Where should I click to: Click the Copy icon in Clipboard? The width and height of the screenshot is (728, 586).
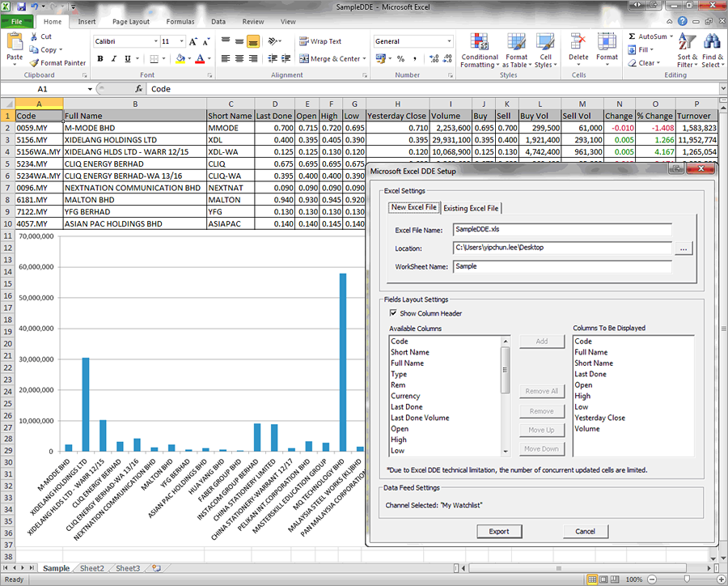pos(34,49)
